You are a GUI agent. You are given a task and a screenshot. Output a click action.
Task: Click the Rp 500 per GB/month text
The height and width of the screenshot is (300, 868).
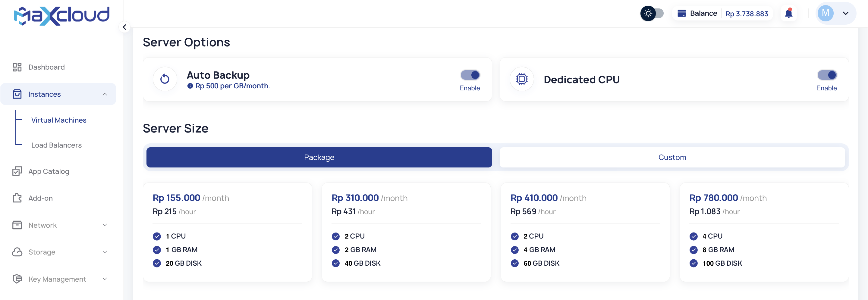click(232, 86)
